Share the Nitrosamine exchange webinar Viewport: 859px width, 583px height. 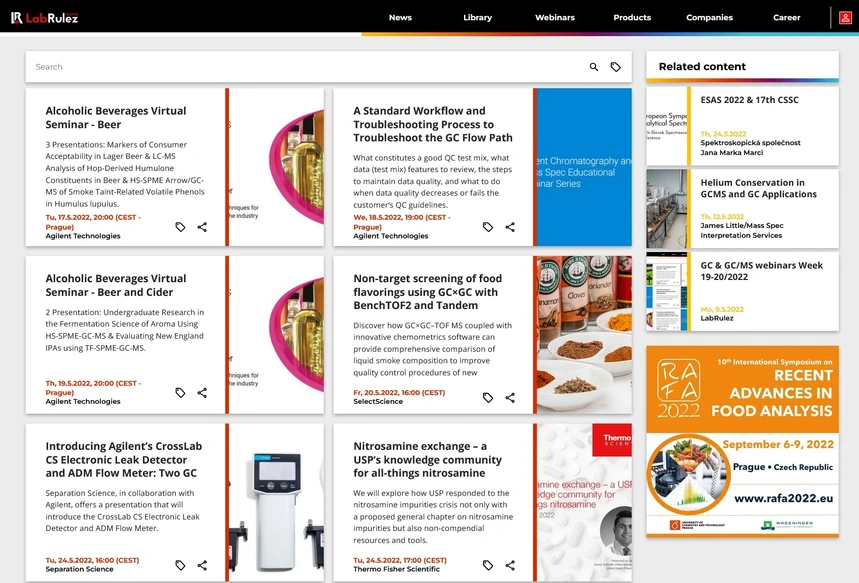coord(510,565)
